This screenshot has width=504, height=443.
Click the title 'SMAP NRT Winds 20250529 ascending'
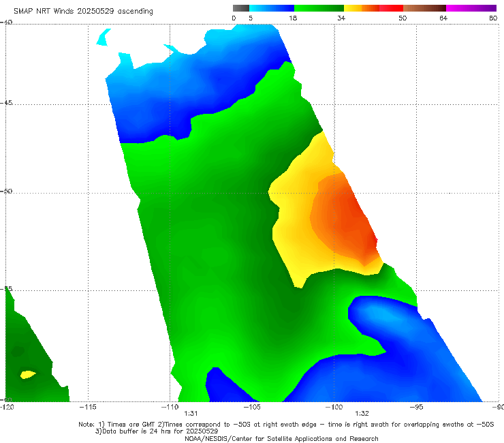point(83,11)
